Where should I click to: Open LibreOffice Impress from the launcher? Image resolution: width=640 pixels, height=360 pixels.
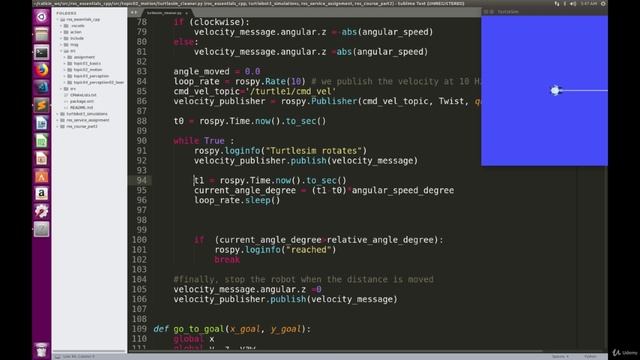pos(41,158)
